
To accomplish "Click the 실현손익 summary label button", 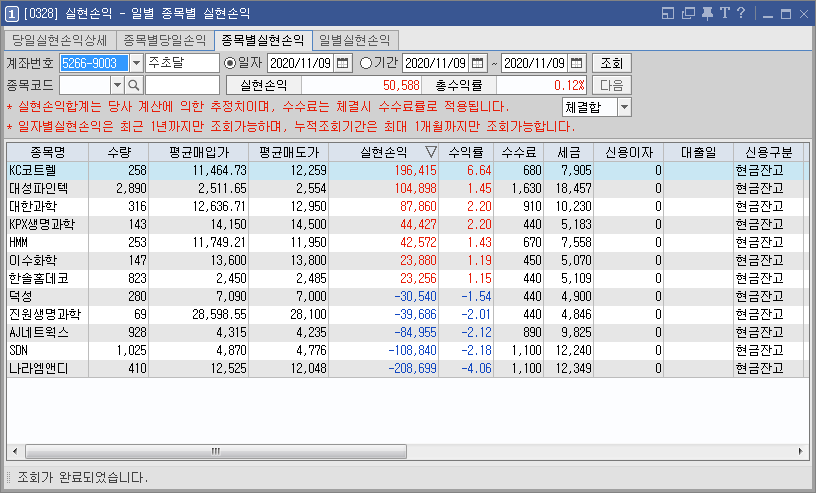I will (x=264, y=85).
